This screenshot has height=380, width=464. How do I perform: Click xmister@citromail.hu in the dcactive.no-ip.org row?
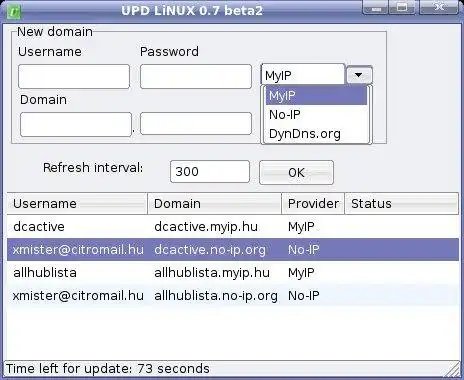click(x=78, y=250)
